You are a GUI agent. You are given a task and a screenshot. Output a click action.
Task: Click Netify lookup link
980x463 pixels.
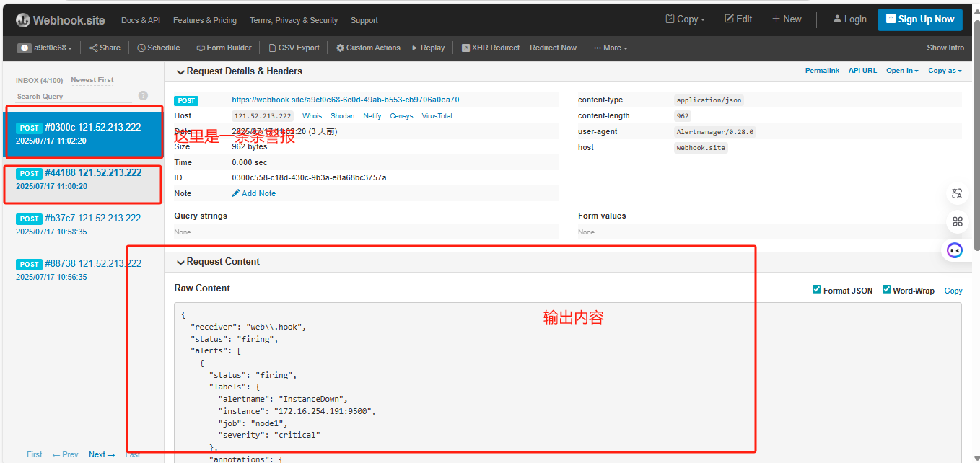click(372, 116)
